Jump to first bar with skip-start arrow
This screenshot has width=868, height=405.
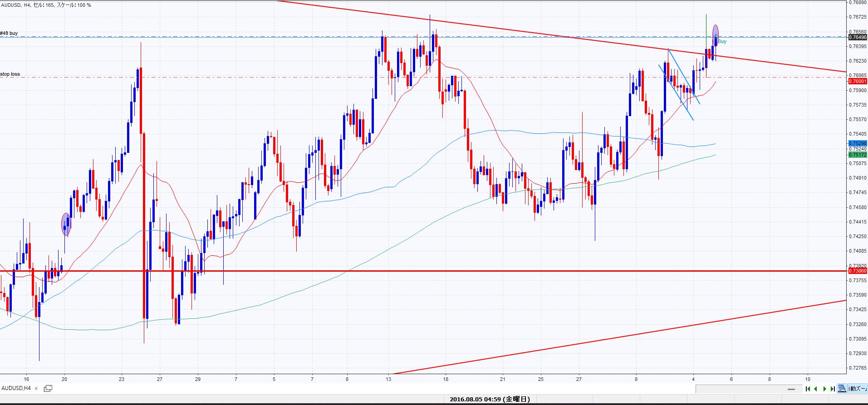coord(808,389)
